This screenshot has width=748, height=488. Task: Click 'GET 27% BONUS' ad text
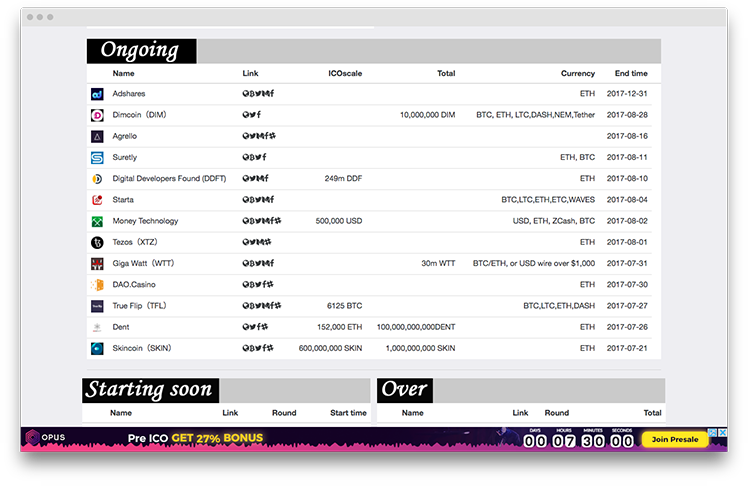click(217, 438)
